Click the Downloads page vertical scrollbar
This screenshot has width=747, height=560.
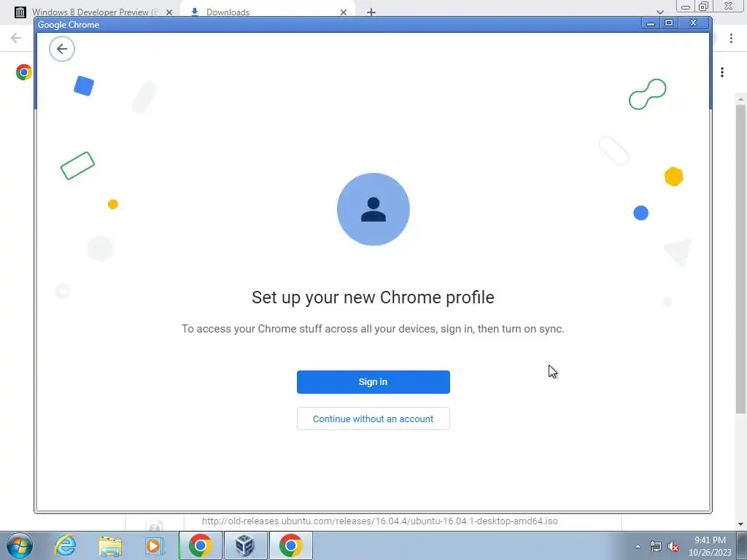click(x=740, y=257)
